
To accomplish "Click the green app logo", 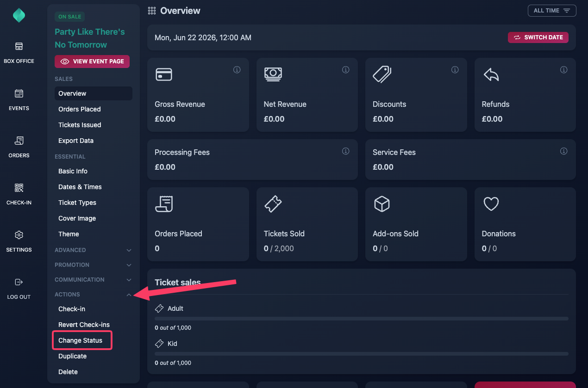I will coord(19,15).
